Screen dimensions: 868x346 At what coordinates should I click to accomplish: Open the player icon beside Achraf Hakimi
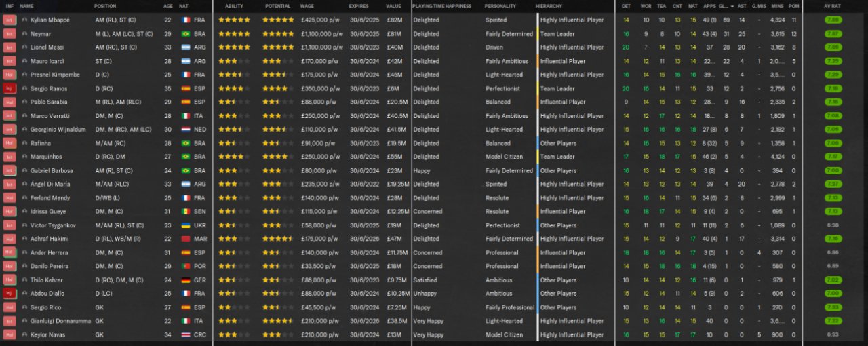pyautogui.click(x=25, y=239)
